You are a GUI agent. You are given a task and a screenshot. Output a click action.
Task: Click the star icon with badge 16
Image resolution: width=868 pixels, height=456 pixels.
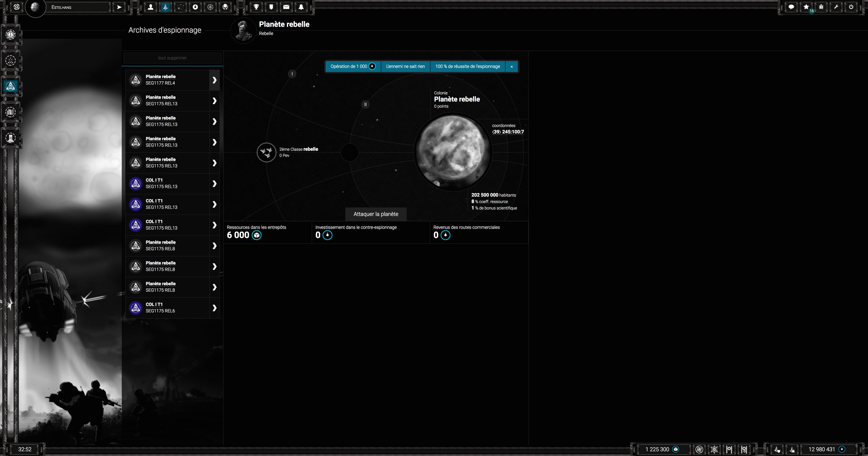tap(806, 7)
